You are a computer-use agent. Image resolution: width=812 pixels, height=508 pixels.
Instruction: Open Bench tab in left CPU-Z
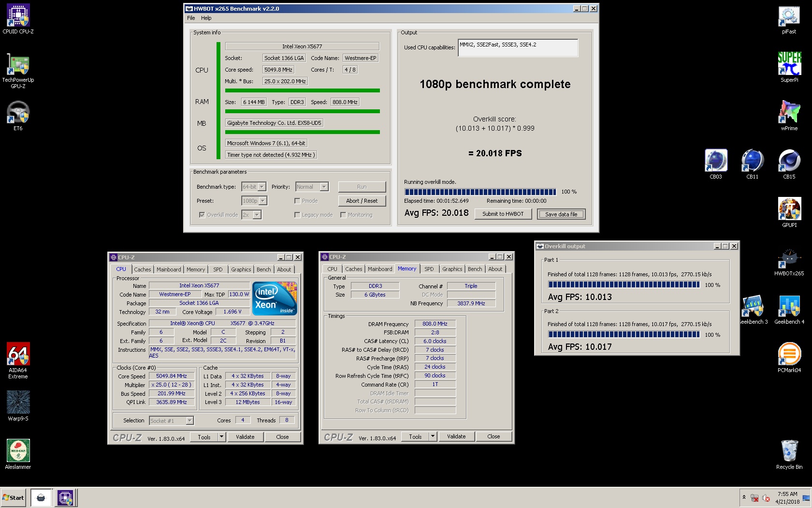264,269
